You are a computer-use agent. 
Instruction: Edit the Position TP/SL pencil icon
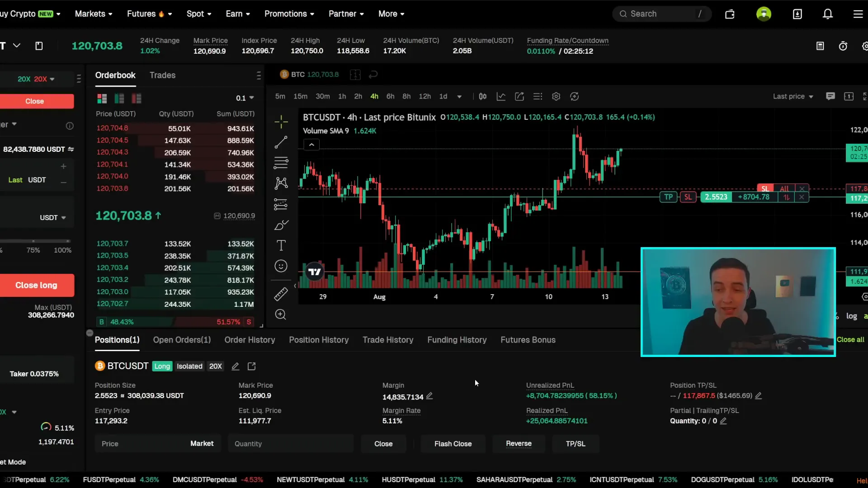click(759, 396)
